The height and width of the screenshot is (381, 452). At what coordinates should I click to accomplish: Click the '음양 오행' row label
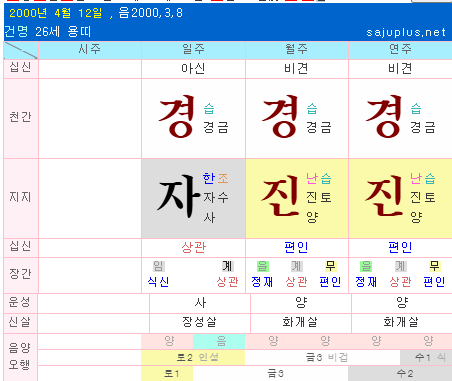coord(19,356)
